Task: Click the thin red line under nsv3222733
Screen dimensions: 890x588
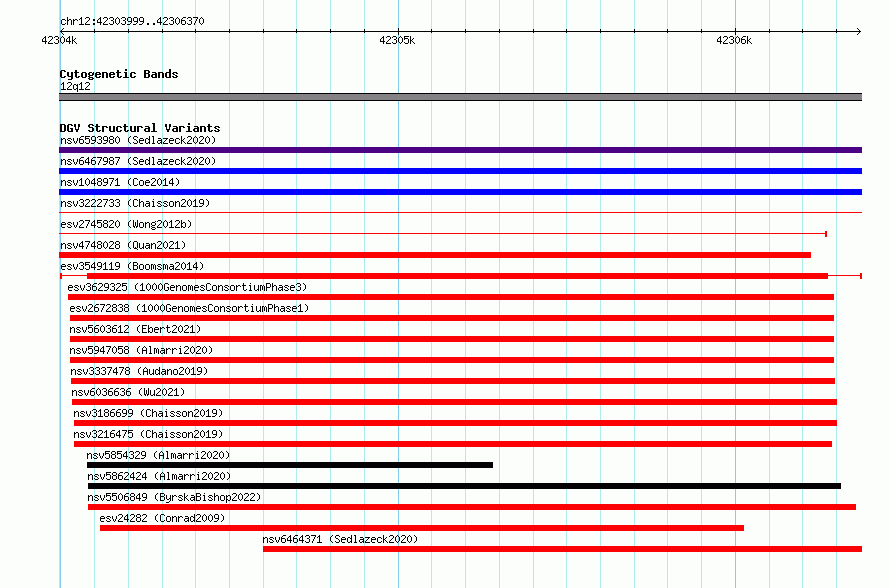Action: click(x=460, y=213)
